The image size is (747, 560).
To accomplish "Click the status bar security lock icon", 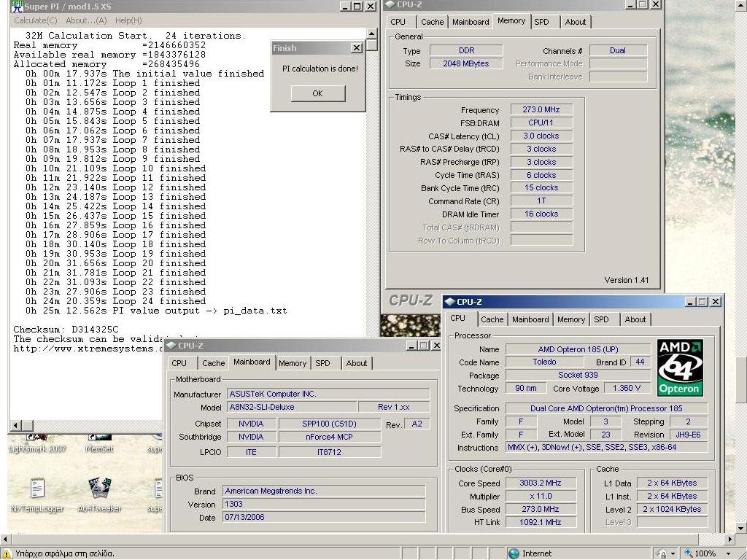I will tap(661, 553).
